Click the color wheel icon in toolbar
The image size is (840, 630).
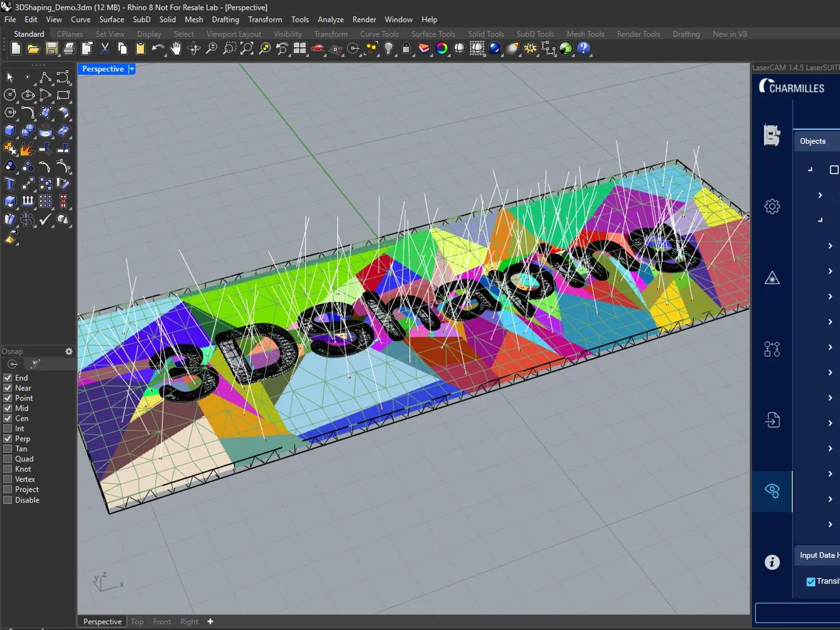pyautogui.click(x=442, y=49)
